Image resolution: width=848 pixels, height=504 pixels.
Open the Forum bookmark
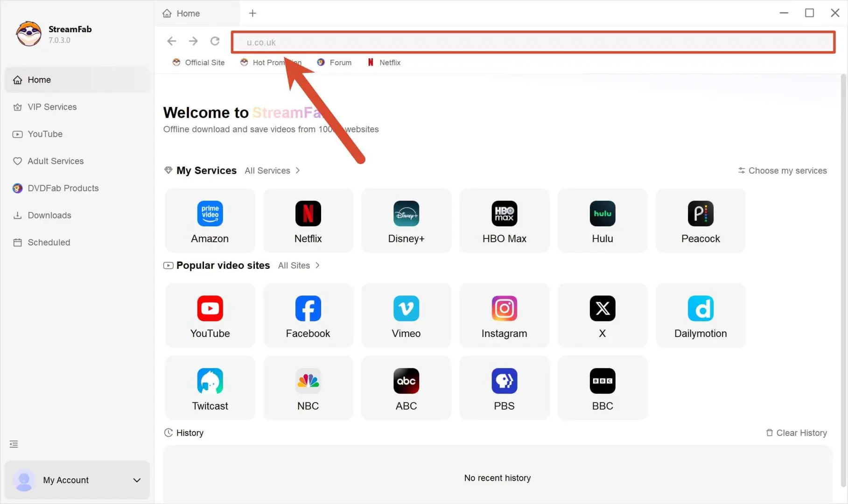click(334, 63)
